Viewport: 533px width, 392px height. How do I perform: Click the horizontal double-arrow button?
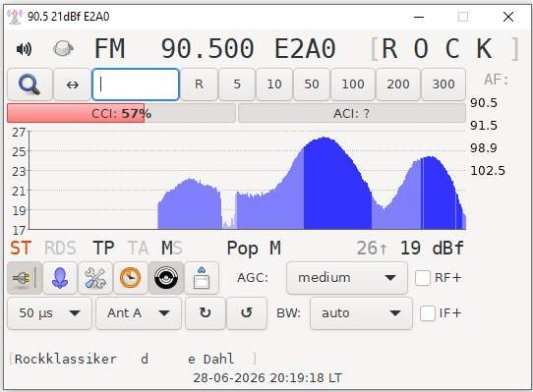click(x=72, y=84)
